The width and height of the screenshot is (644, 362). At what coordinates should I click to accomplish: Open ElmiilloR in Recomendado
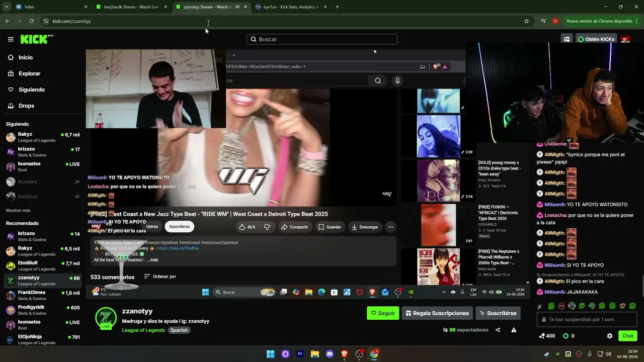tap(43, 266)
